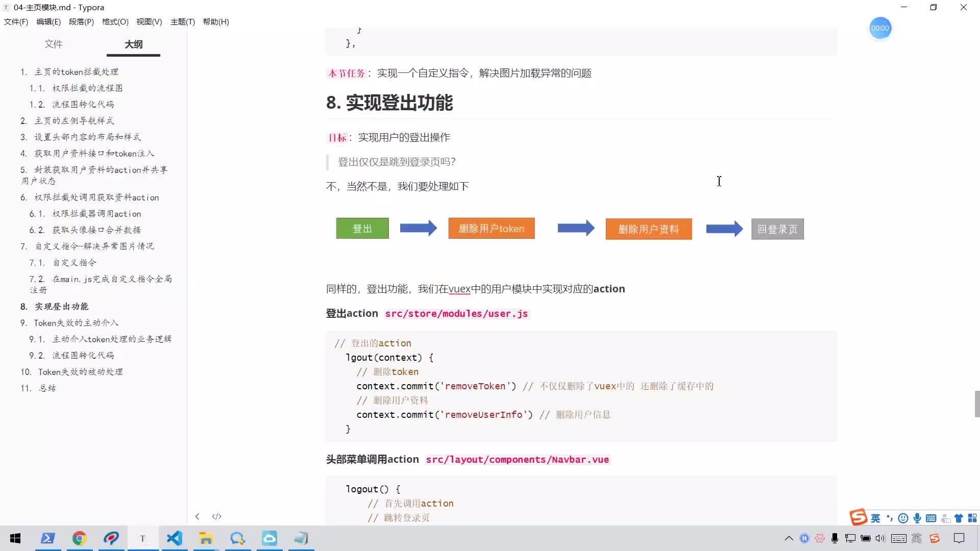Open the 视图 menu
Image resolution: width=980 pixels, height=551 pixels.
[x=149, y=21]
